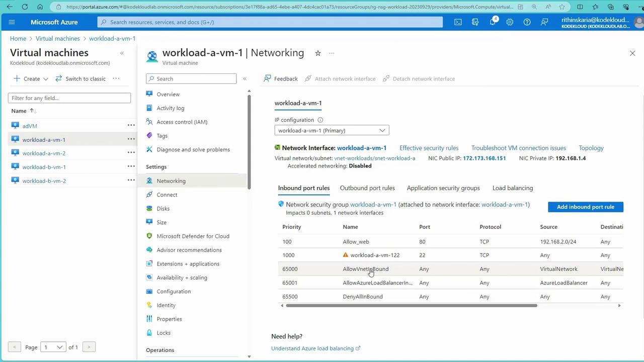Focus the Filter for any field box
Image resolution: width=644 pixels, height=362 pixels.
[69, 98]
